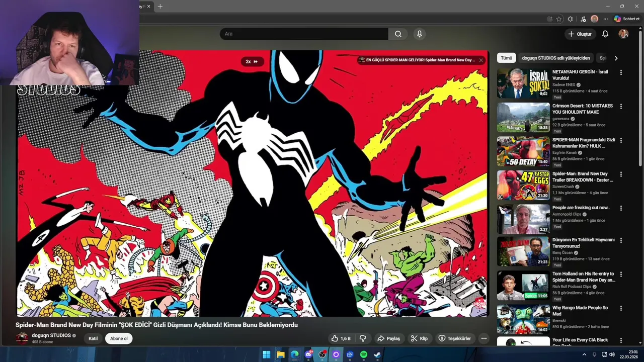This screenshot has height=362, width=644.
Task: Select doguqn STUDIOS adlı yükleyiciden chip
Action: [555, 58]
